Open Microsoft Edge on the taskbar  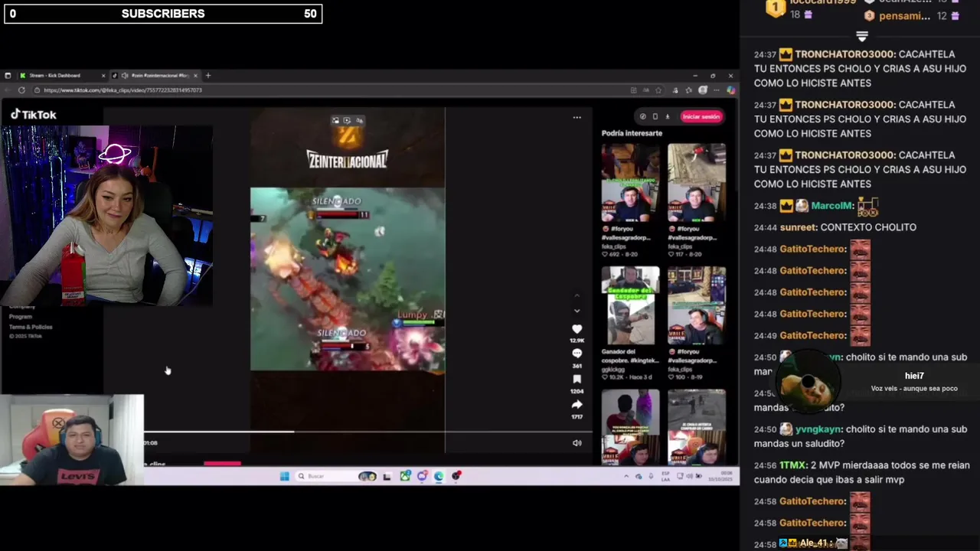tap(439, 476)
